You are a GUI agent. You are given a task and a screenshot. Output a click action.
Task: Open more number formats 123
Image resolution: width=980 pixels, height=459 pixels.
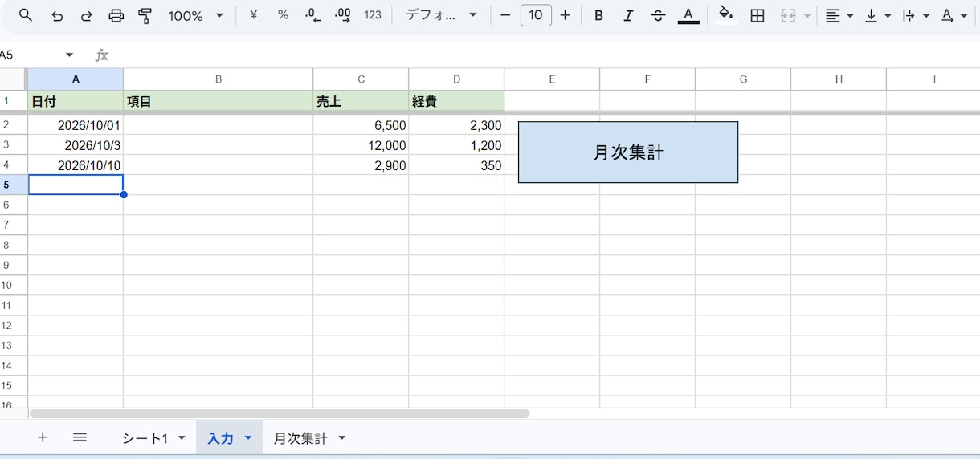(373, 15)
